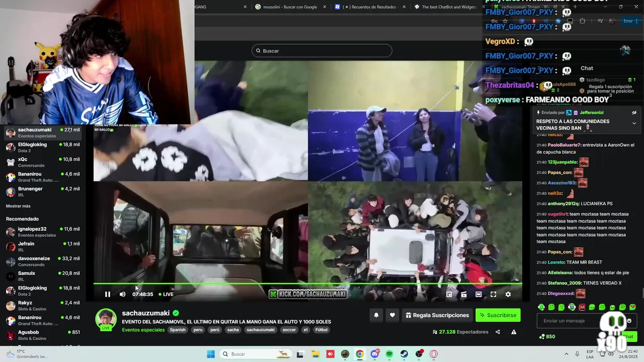Select the soccer tag
The image size is (644, 362).
(289, 330)
